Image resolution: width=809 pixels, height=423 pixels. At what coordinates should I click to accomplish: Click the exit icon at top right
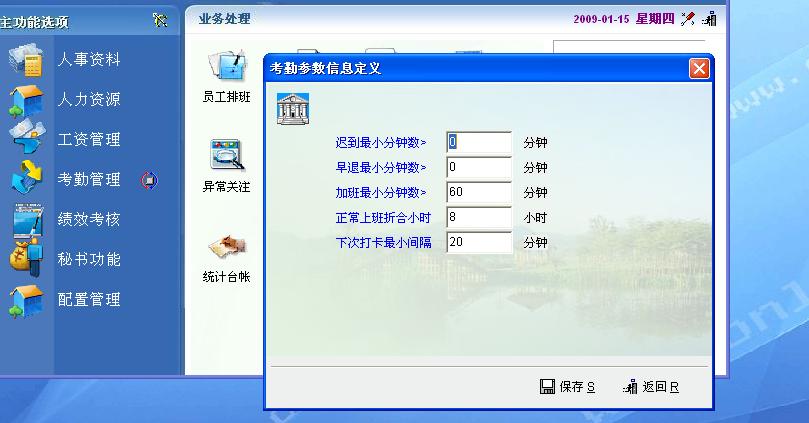(x=709, y=18)
